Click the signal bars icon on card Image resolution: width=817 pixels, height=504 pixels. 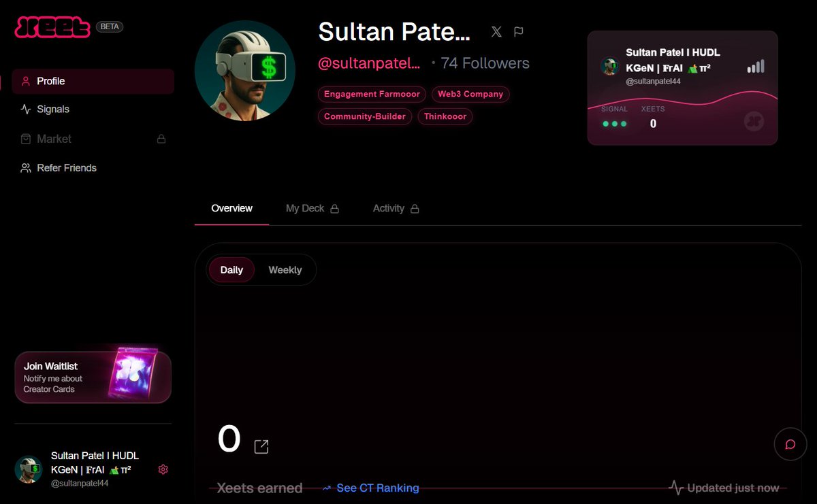point(756,66)
